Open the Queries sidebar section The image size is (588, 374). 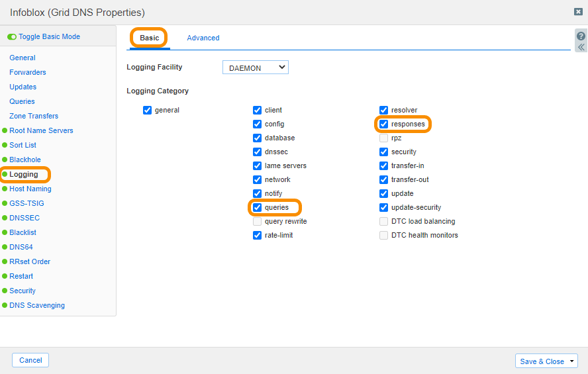pyautogui.click(x=22, y=101)
